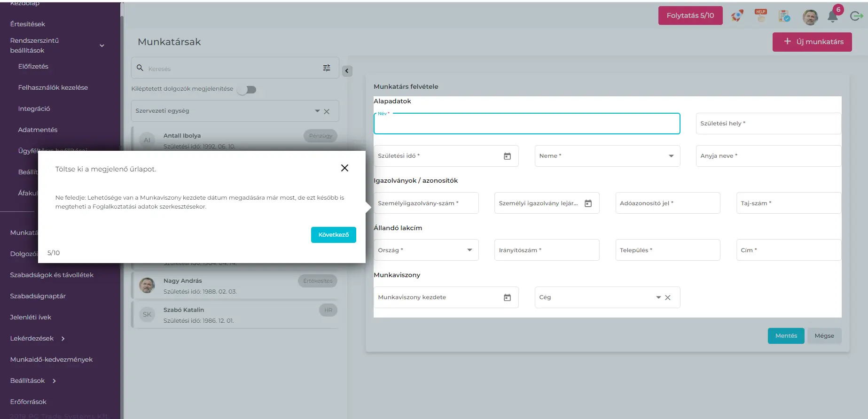Open the Szervezeti egység dropdown
The width and height of the screenshot is (868, 419).
point(317,111)
